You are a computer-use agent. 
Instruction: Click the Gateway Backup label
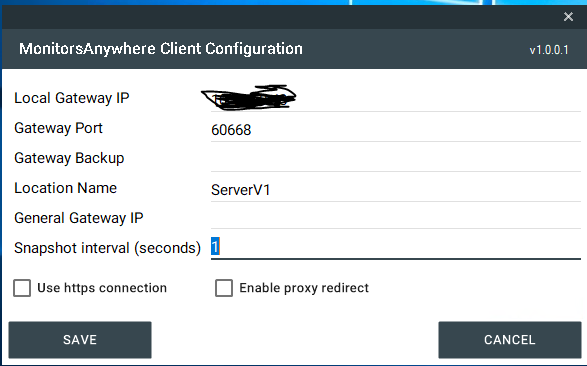pyautogui.click(x=69, y=158)
